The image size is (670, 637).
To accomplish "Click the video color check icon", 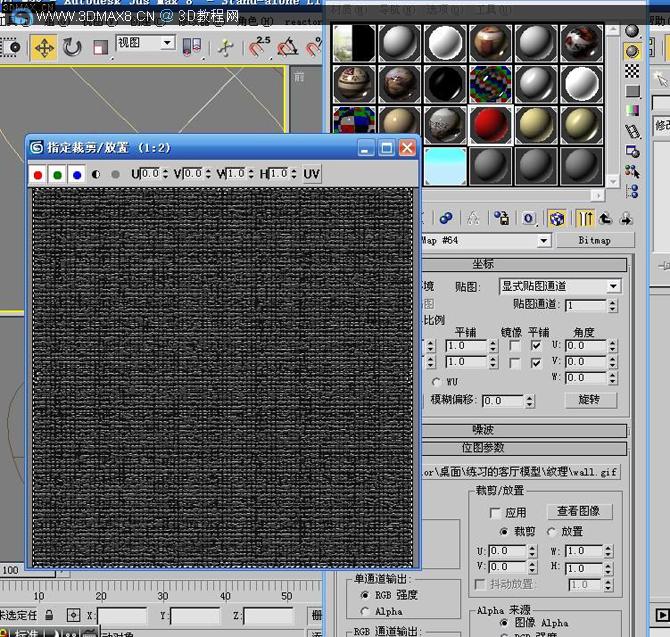I will (x=632, y=110).
